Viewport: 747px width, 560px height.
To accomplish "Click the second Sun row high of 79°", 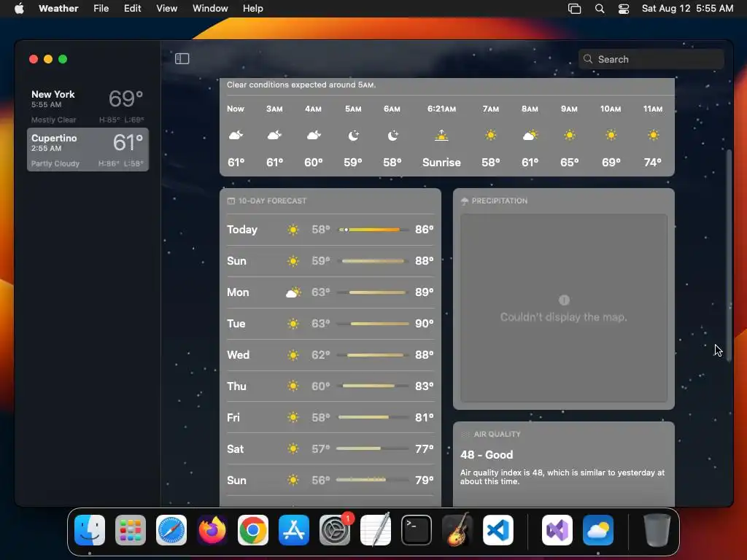I will coord(424,480).
